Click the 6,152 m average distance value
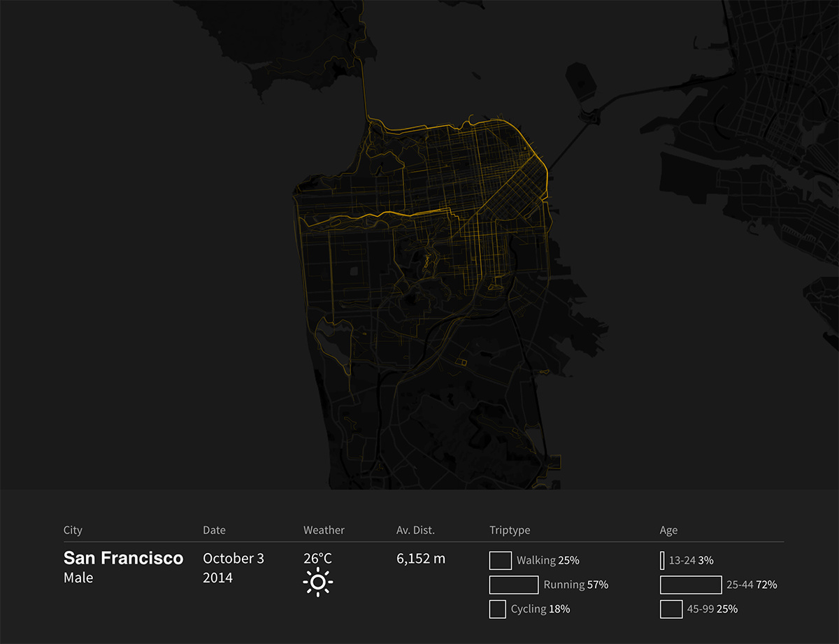 pyautogui.click(x=421, y=559)
